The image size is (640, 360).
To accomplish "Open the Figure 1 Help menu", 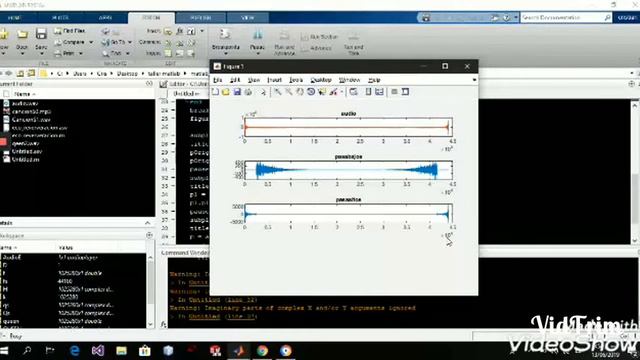I will 374,80.
